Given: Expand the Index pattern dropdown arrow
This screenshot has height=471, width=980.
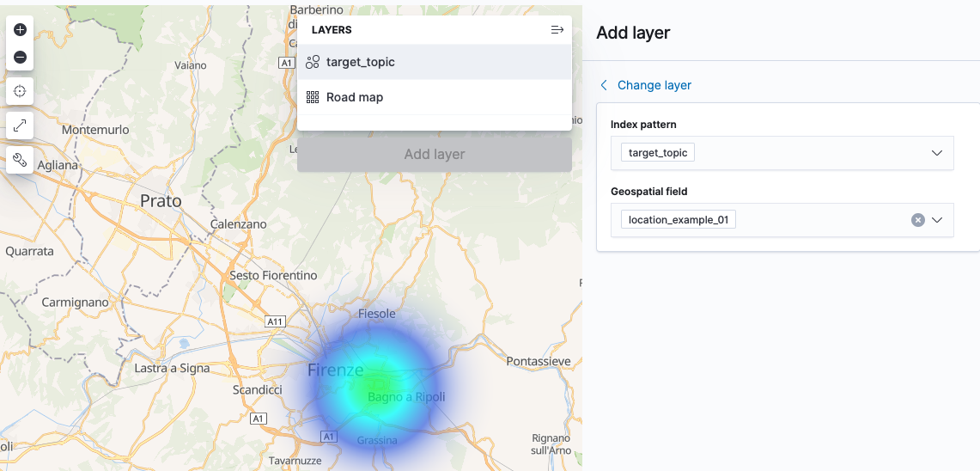Looking at the screenshot, I should pyautogui.click(x=937, y=153).
